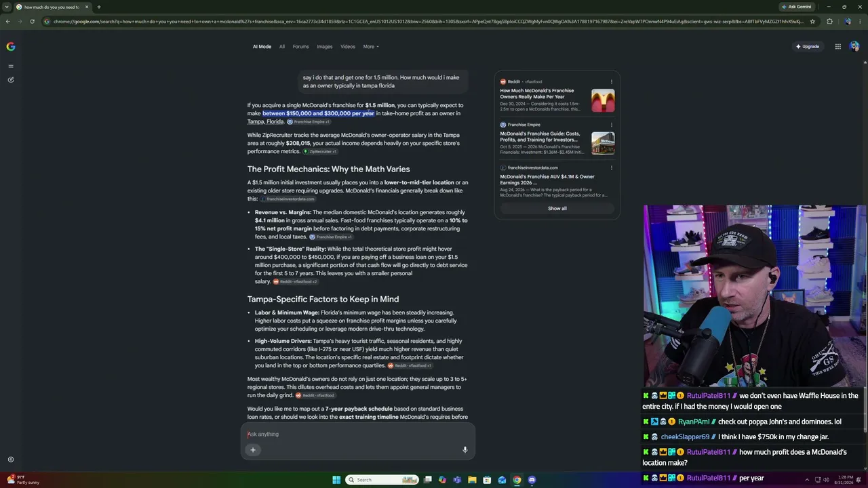Image resolution: width=868 pixels, height=488 pixels.
Task: Open Microsoft Teams from the taskbar
Action: coord(458,480)
